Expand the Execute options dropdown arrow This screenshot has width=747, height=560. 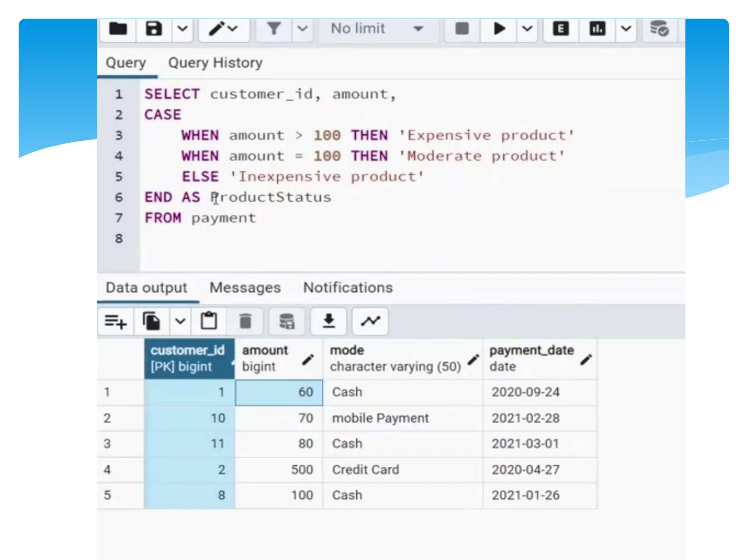coord(527,28)
